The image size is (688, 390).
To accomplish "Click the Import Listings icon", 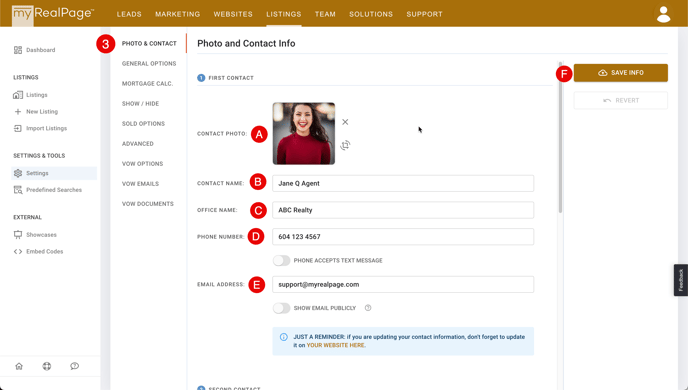I will pyautogui.click(x=18, y=128).
